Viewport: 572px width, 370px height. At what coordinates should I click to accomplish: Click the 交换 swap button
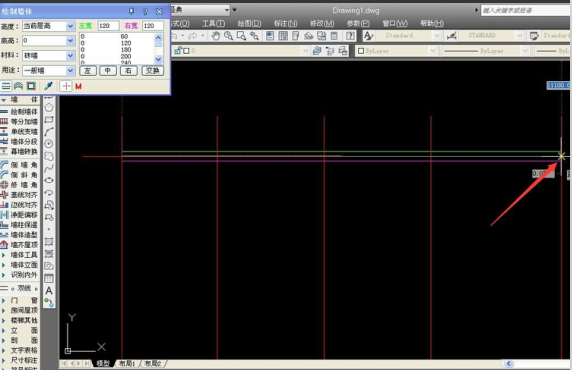point(152,71)
